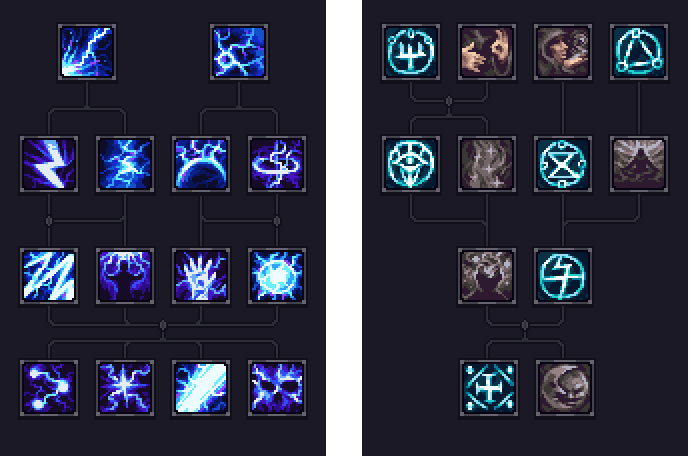Image resolution: width=690 pixels, height=456 pixels.
Task: Click the three connected orbs chain skill
Action: click(49, 388)
